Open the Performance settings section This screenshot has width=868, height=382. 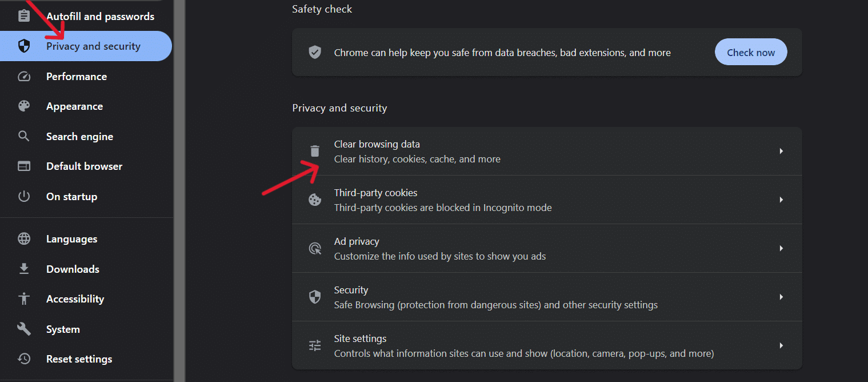coord(76,76)
